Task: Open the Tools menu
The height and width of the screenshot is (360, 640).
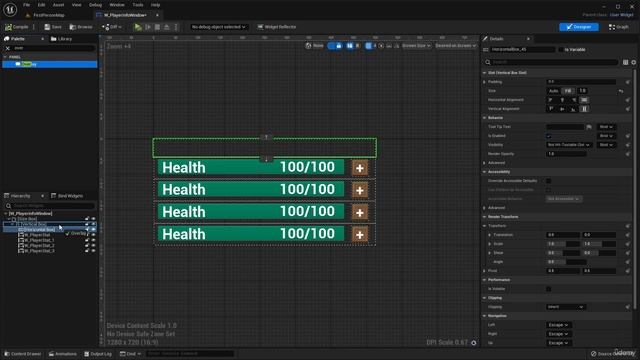Action: click(138, 5)
